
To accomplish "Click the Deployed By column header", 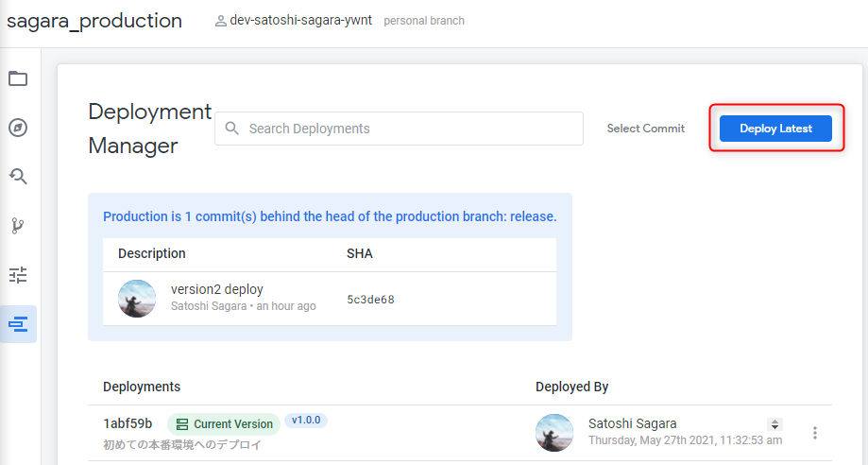I will click(x=571, y=387).
